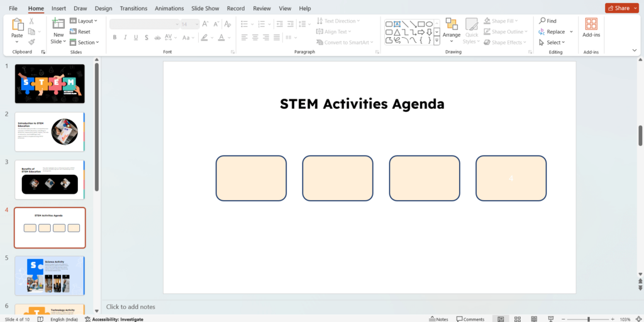Toggle the Notes pane

(x=438, y=319)
